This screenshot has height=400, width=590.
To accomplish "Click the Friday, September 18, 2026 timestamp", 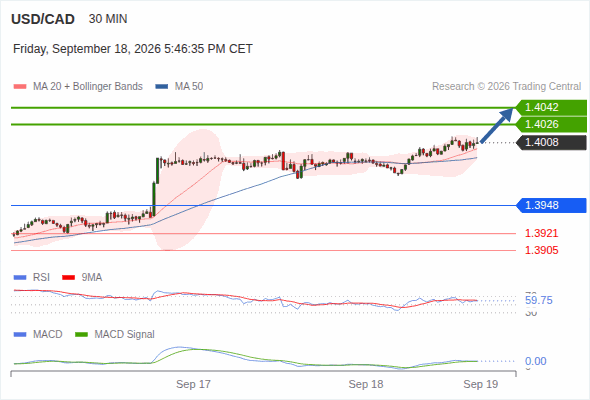I will 133,49.
